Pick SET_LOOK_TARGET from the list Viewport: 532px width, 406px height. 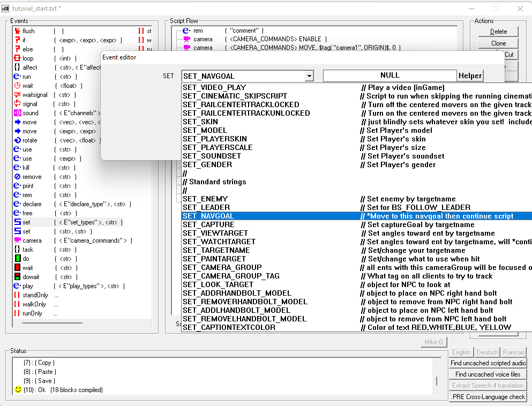(x=357, y=284)
